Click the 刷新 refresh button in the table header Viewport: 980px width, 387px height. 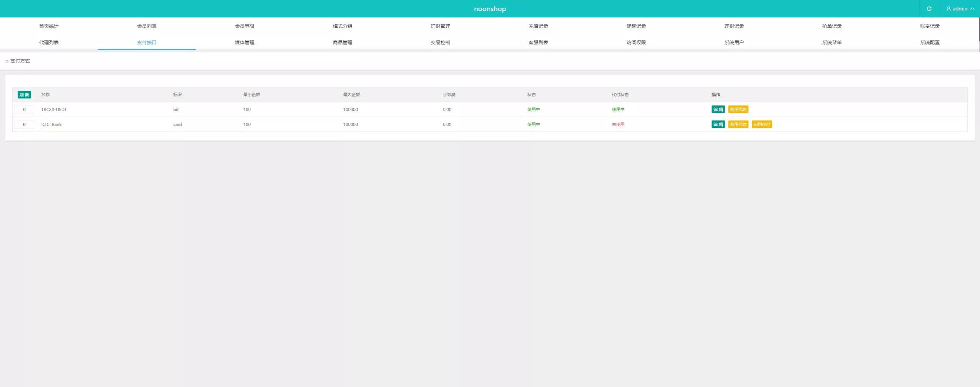tap(24, 95)
